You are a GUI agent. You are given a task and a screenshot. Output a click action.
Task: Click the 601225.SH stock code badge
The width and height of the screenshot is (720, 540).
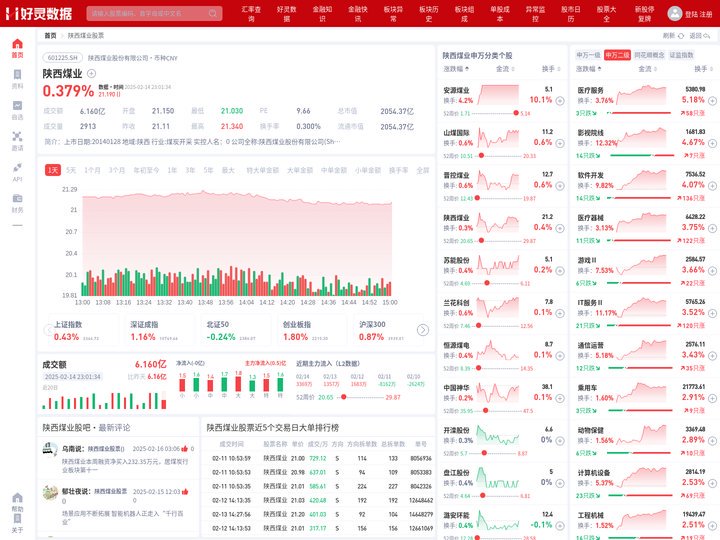point(63,58)
